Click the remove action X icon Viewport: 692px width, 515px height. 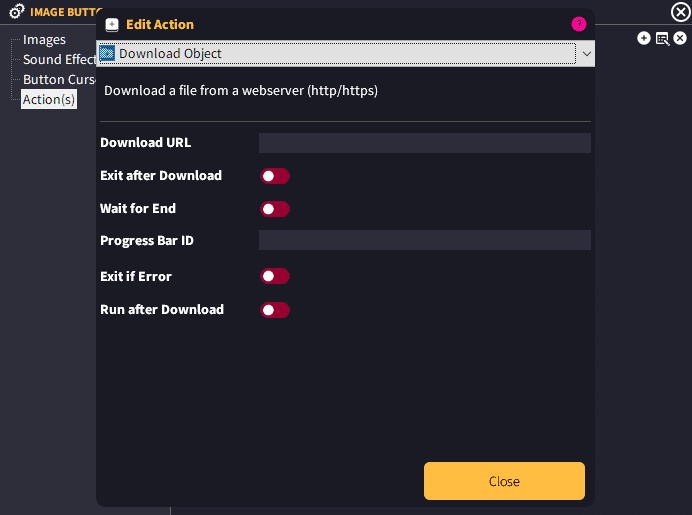[680, 38]
